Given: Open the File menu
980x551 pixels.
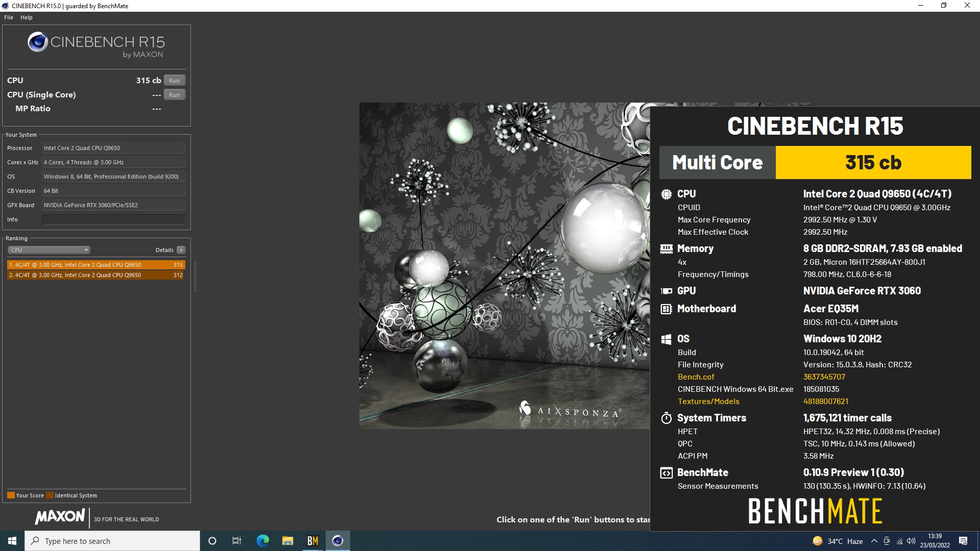Looking at the screenshot, I should click(x=9, y=17).
